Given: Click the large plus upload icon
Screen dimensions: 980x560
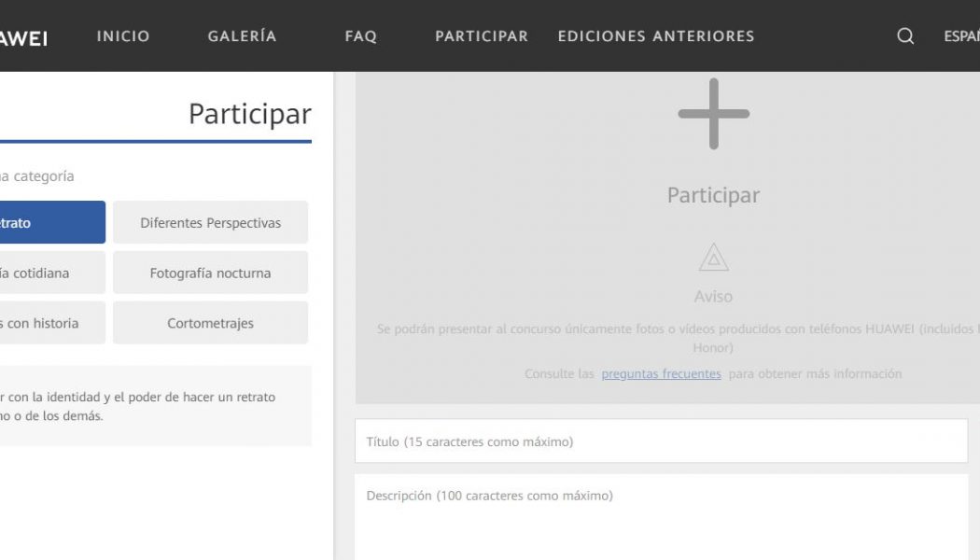Looking at the screenshot, I should point(713,114).
